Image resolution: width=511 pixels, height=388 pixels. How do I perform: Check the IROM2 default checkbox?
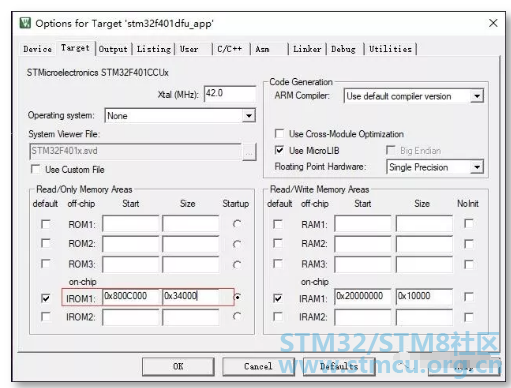pos(45,317)
